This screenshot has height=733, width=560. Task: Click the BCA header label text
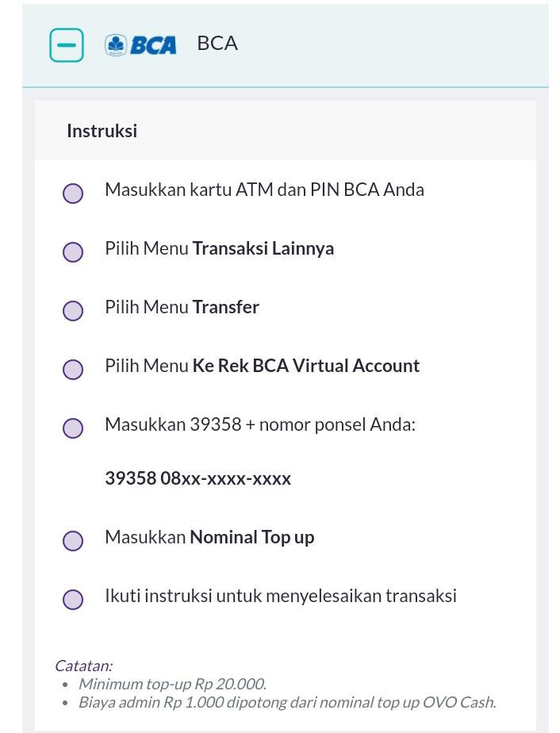[217, 44]
